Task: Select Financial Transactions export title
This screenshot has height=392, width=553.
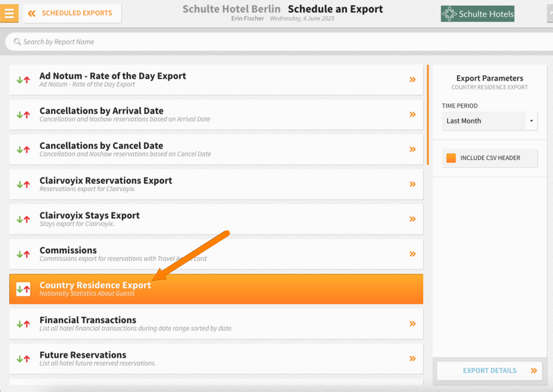Action: (x=88, y=320)
